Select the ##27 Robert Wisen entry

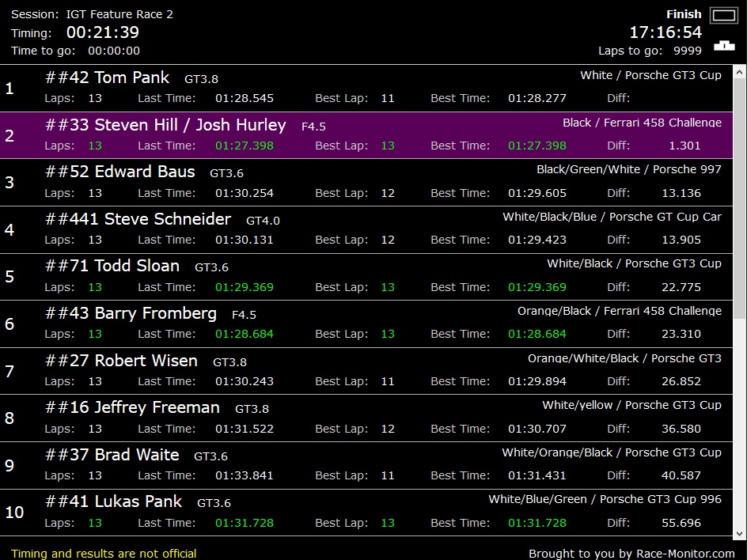[x=366, y=371]
